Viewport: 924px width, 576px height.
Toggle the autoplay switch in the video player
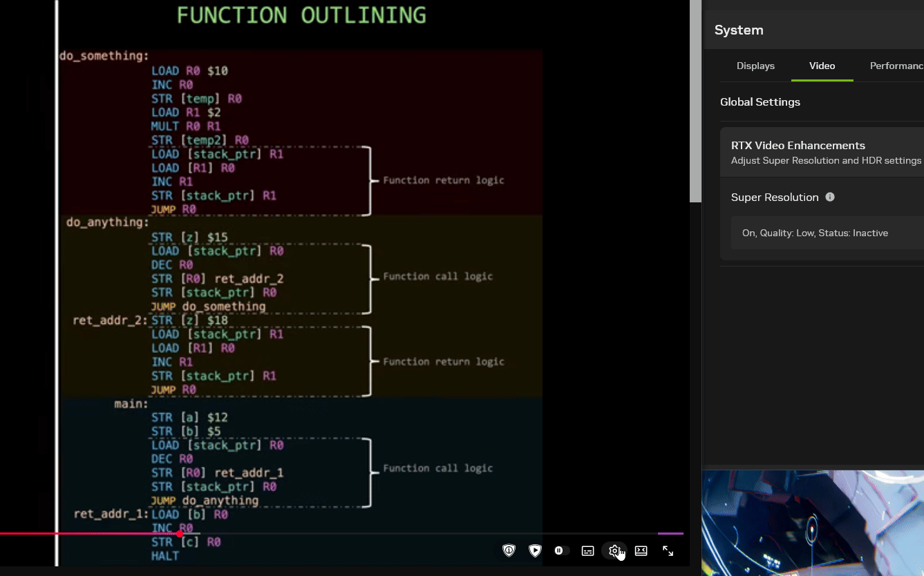point(560,550)
